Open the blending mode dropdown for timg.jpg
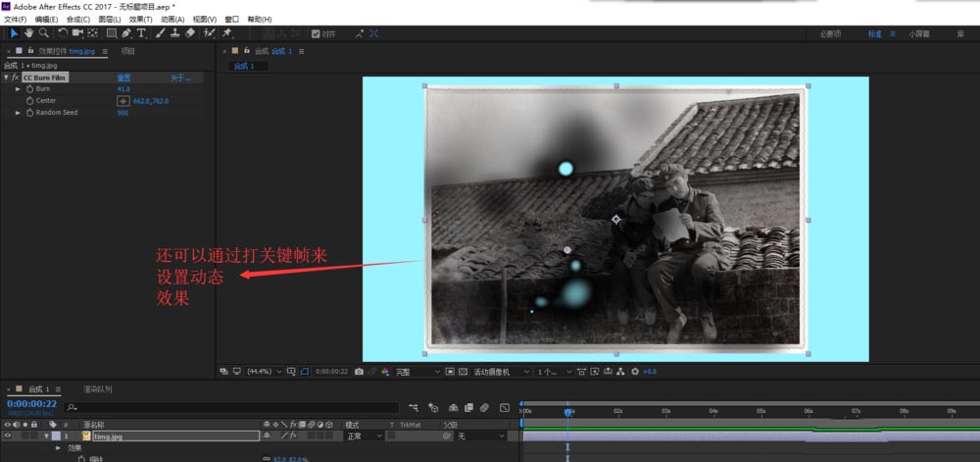The image size is (980, 462). (364, 436)
